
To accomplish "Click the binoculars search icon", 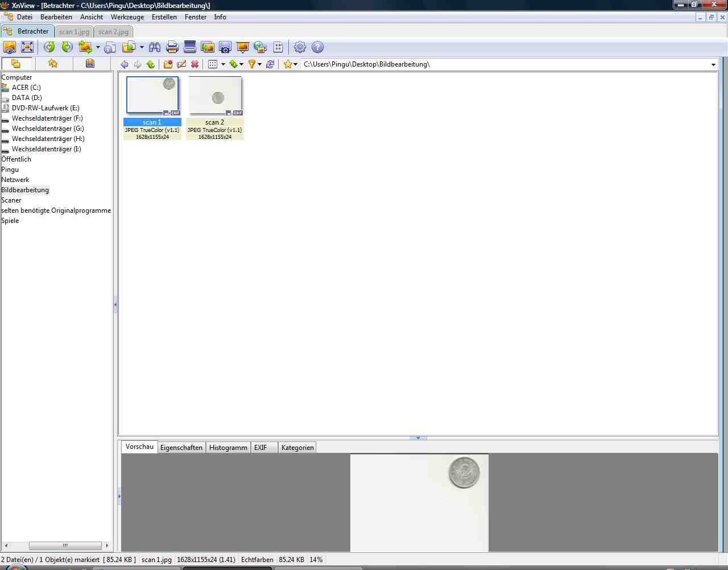I will click(x=154, y=47).
